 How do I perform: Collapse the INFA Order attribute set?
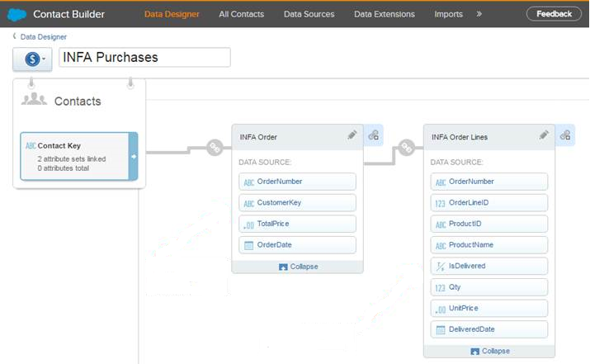tap(299, 267)
